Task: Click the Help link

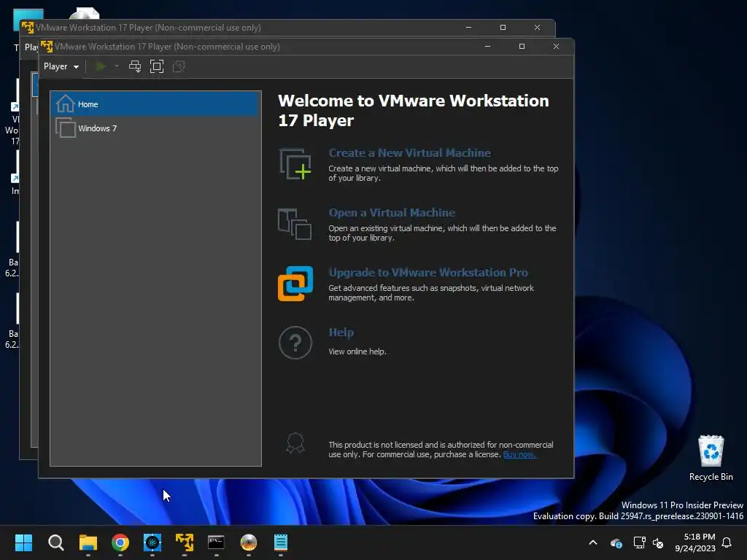Action: 341,332
